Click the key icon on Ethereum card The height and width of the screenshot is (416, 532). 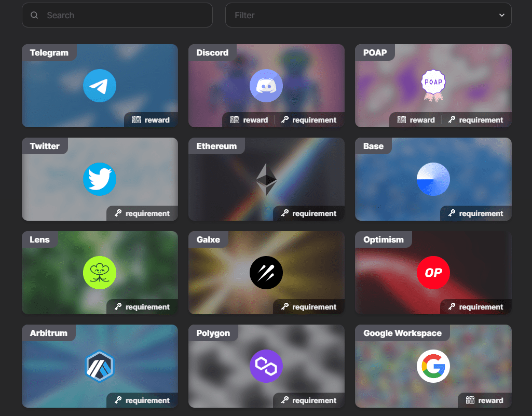click(285, 213)
